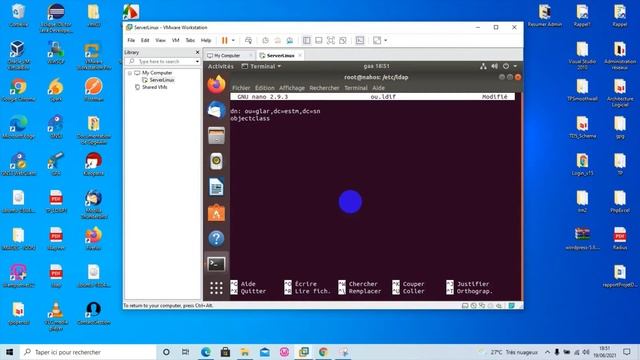The height and width of the screenshot is (360, 640).
Task: Click the Terminal icon in the Ubuntu dock
Action: pyautogui.click(x=216, y=264)
